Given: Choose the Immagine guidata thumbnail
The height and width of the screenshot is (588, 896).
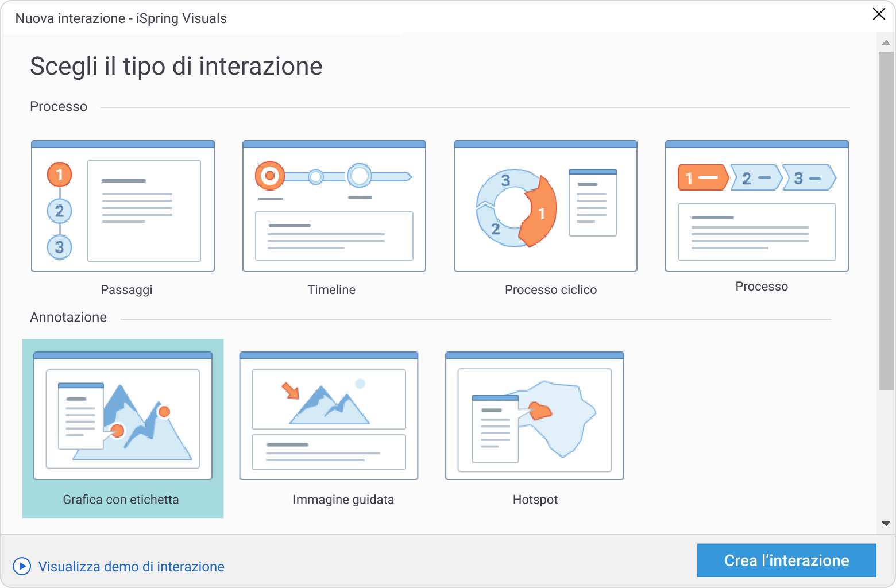Looking at the screenshot, I should [329, 416].
